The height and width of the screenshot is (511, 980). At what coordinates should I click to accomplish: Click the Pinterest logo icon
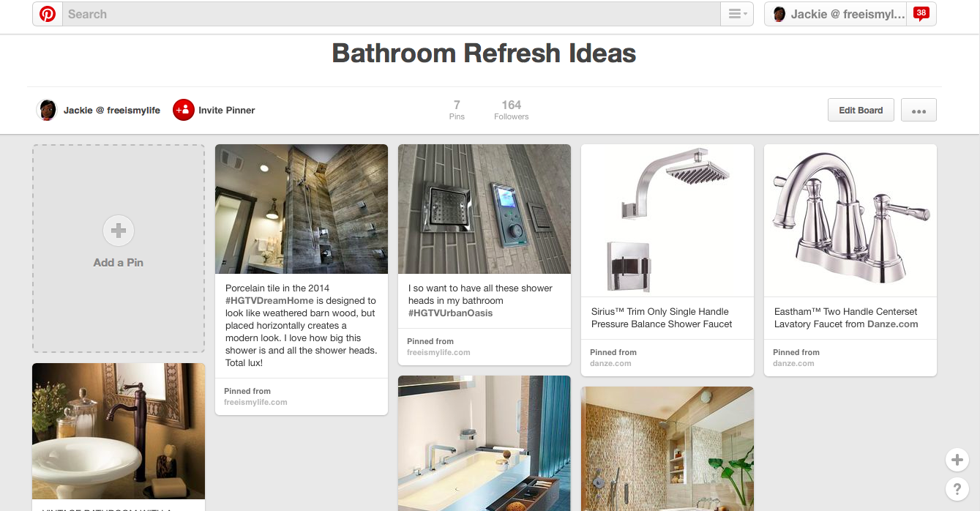pyautogui.click(x=48, y=14)
